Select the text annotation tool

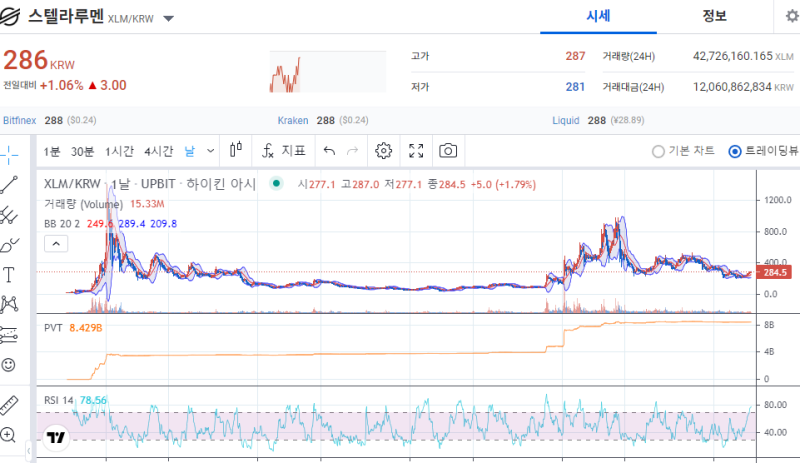point(9,275)
